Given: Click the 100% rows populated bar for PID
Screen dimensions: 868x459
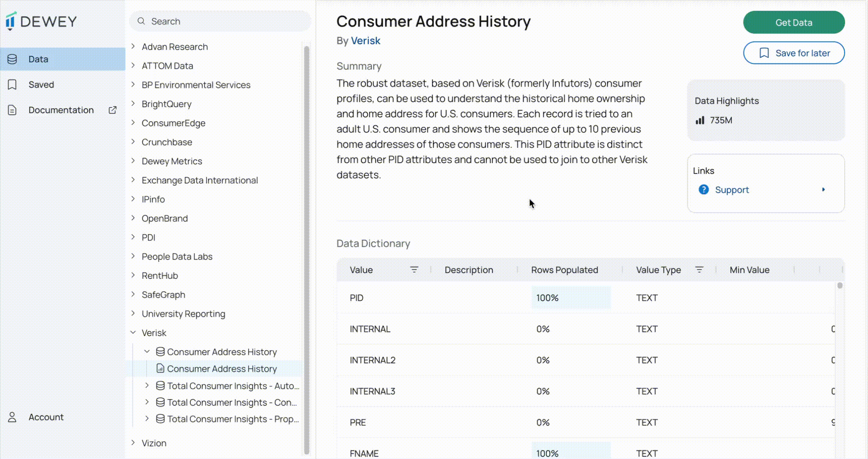Looking at the screenshot, I should click(571, 297).
